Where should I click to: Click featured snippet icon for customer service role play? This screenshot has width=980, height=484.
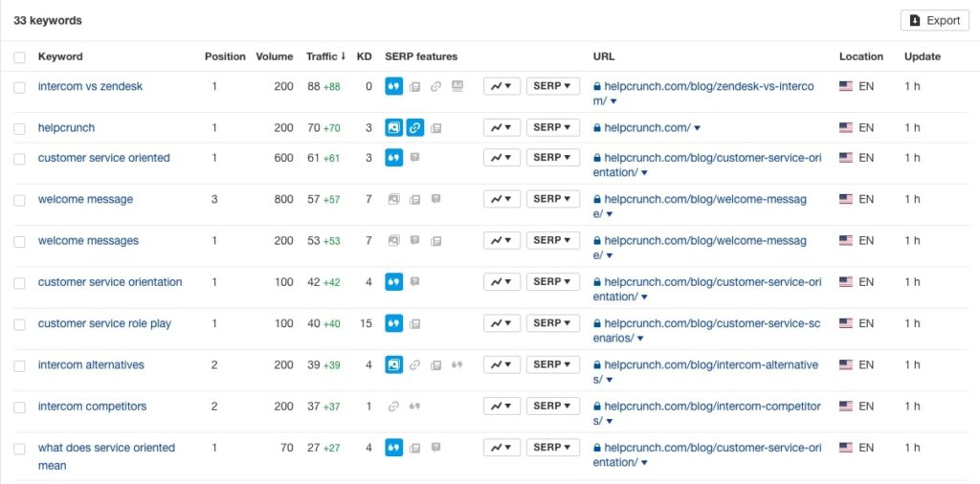(393, 323)
